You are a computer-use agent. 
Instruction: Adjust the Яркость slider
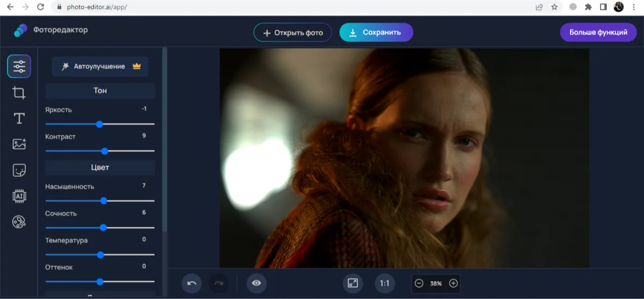tap(100, 124)
